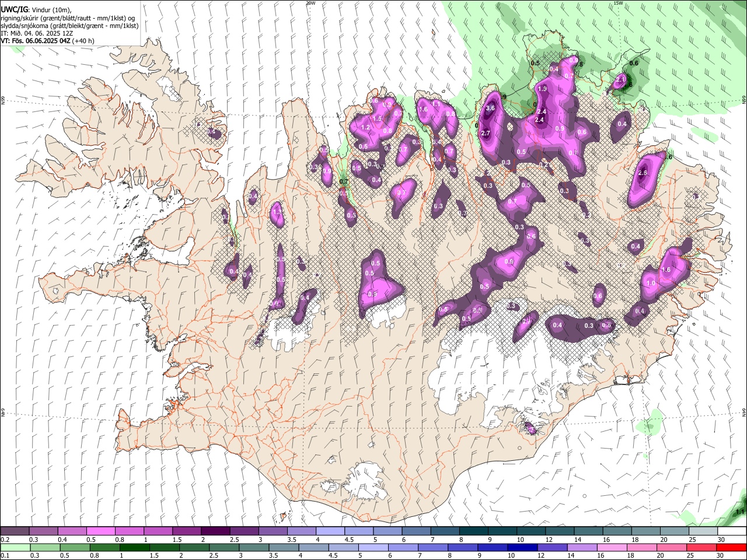Image resolution: width=747 pixels, height=560 pixels.
Task: Click the 18 swatch in the upper legend row
Action: point(645,531)
